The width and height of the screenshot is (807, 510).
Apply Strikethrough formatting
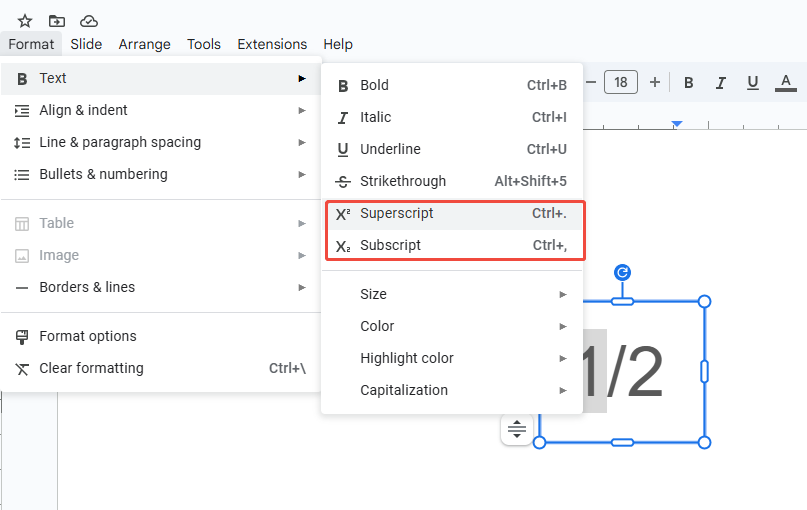tap(452, 181)
